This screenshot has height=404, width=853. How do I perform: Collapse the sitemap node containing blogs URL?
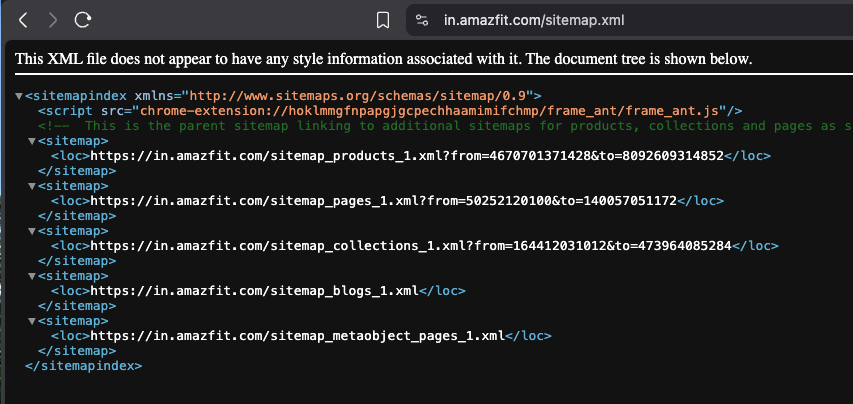click(x=32, y=276)
